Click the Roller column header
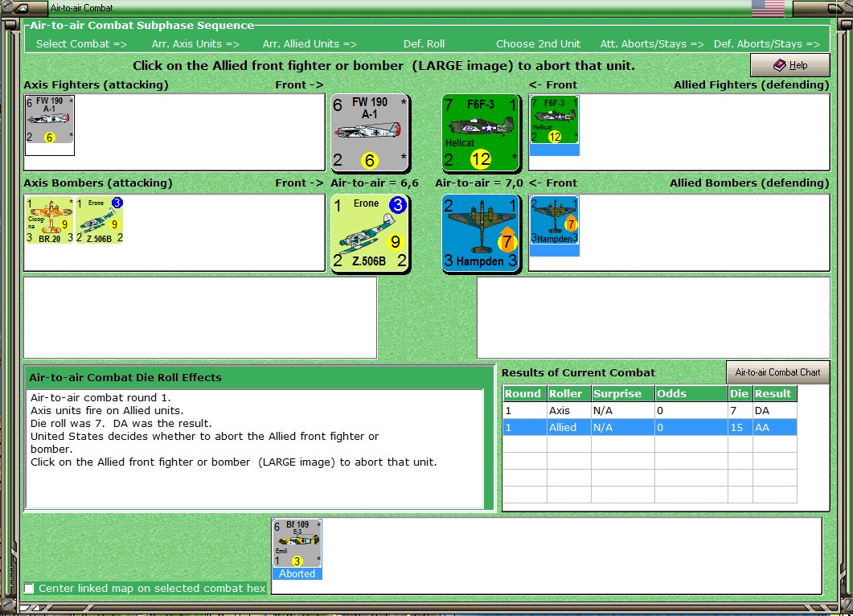The height and width of the screenshot is (616, 853). pos(569,393)
